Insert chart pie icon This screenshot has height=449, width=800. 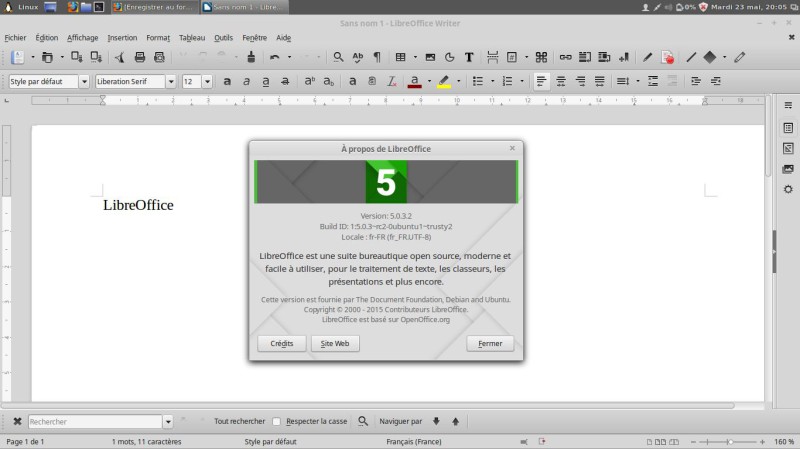tap(449, 57)
